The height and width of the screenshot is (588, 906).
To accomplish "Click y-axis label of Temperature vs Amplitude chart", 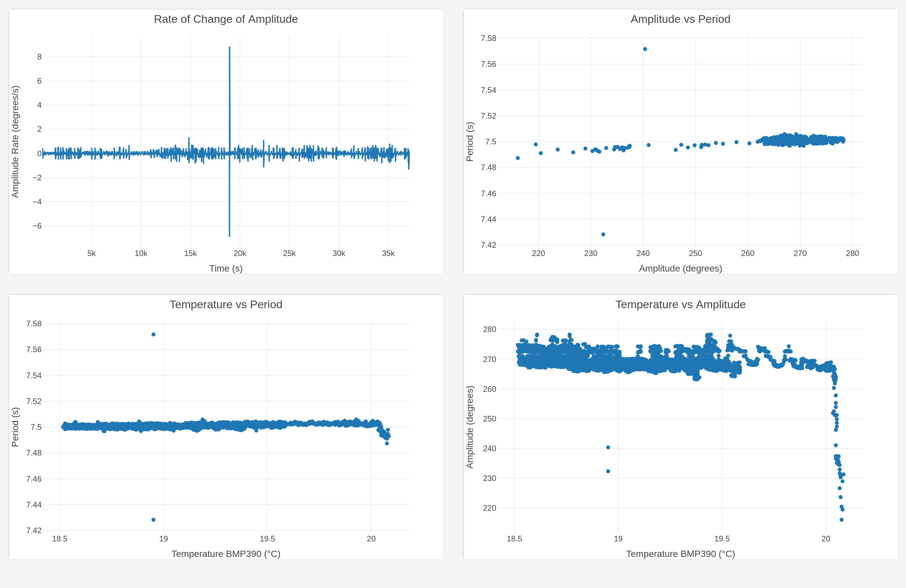I will click(x=470, y=427).
